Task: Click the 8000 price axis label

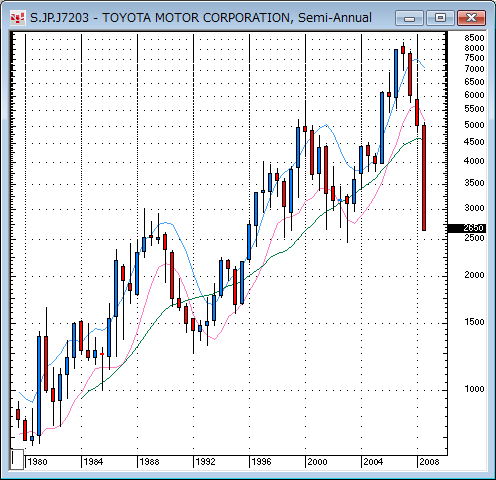Action: pyautogui.click(x=474, y=48)
